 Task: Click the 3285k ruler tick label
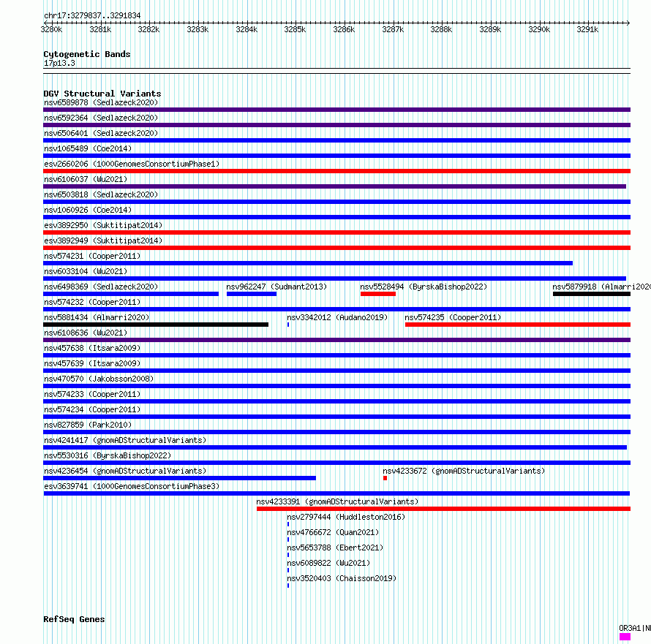pos(295,29)
